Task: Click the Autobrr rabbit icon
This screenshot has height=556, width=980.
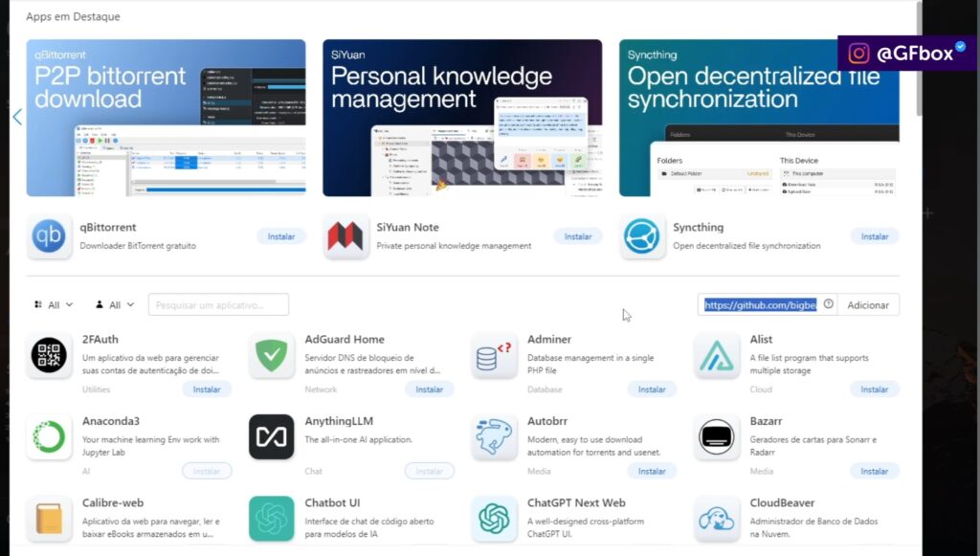Action: tap(495, 437)
